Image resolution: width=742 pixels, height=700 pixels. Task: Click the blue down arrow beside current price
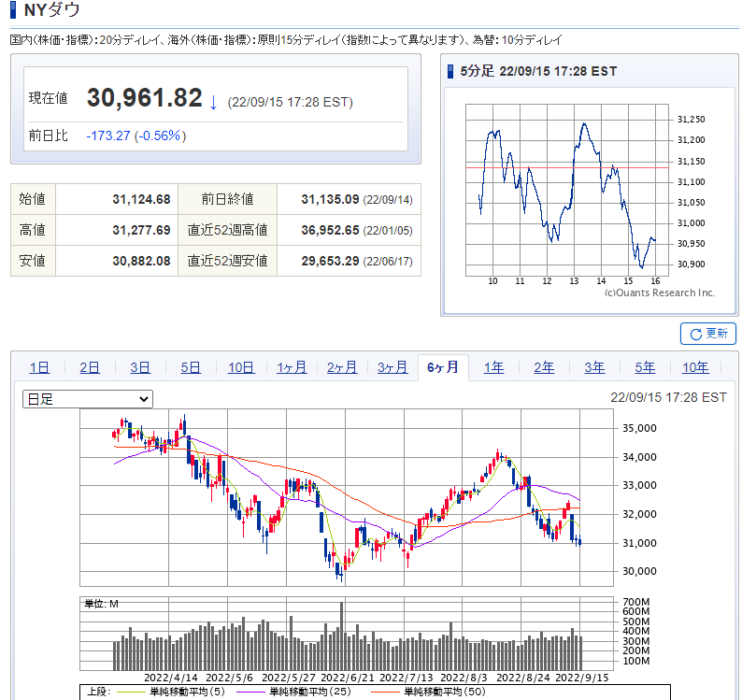pyautogui.click(x=213, y=101)
